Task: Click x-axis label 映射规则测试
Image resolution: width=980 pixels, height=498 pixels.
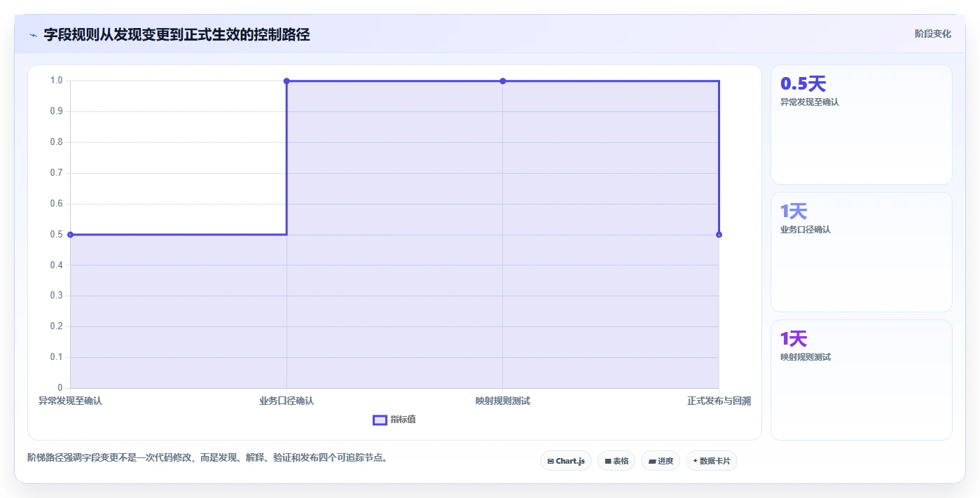Action: (x=503, y=401)
